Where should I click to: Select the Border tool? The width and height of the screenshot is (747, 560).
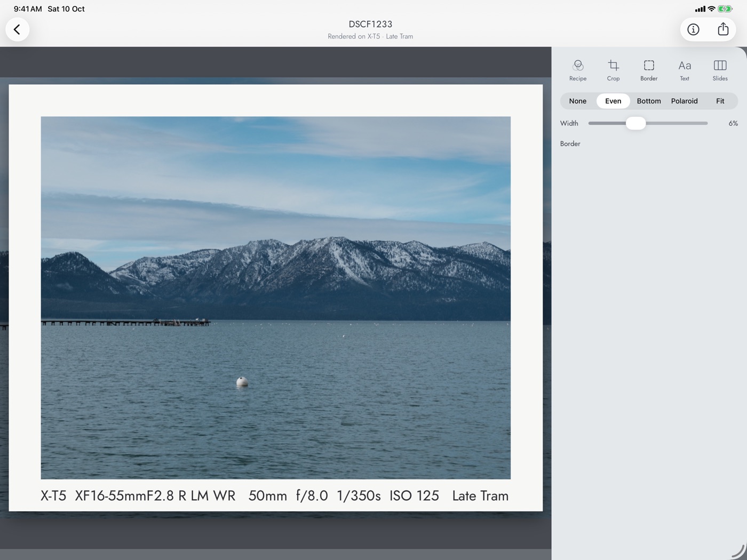click(x=649, y=70)
